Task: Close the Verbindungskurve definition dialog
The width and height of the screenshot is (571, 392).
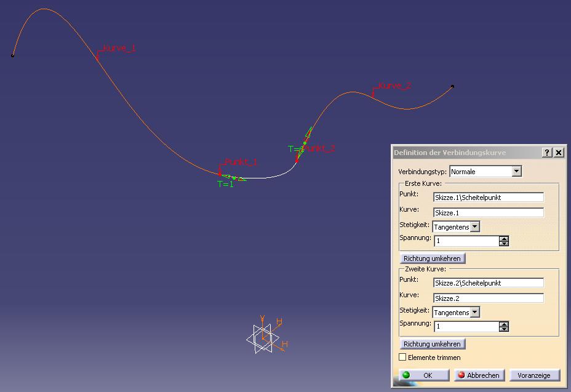Action: 559,153
